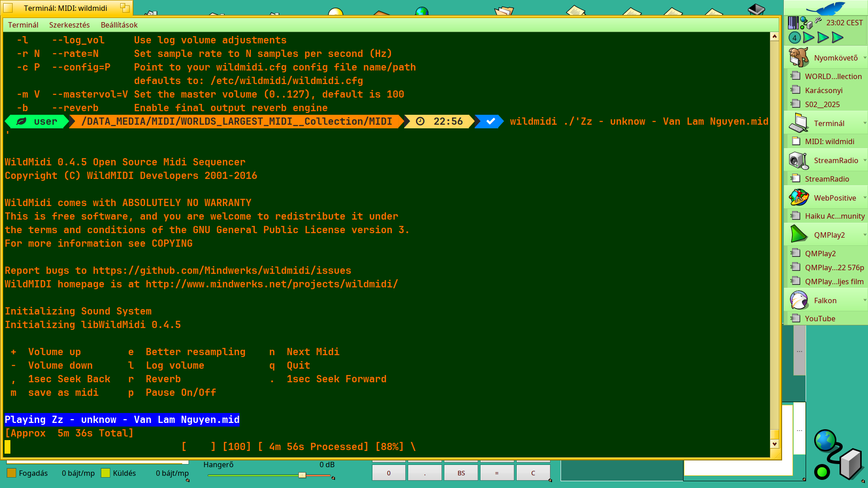Click the www.mindwerks.net/projects/wildmidi URL
The image size is (868, 488).
272,284
